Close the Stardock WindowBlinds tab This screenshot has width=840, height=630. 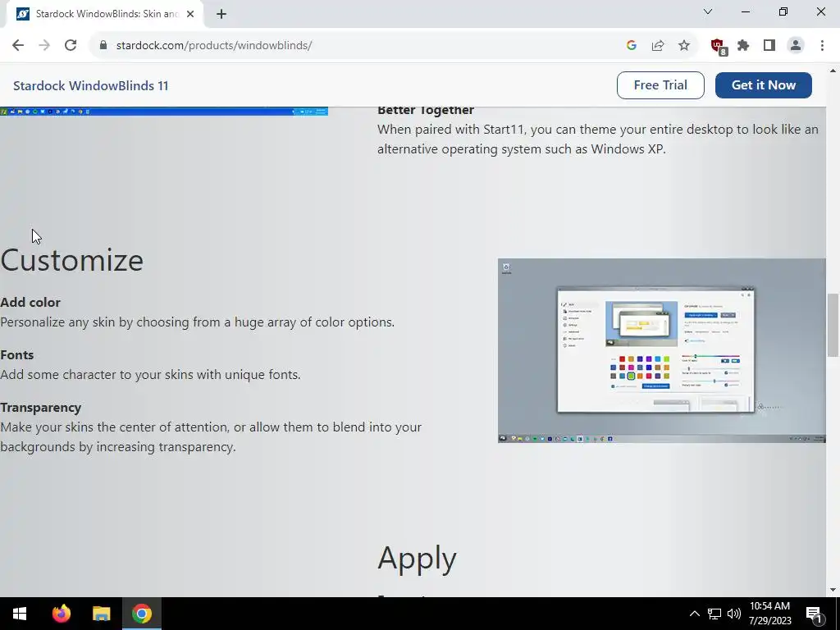190,14
